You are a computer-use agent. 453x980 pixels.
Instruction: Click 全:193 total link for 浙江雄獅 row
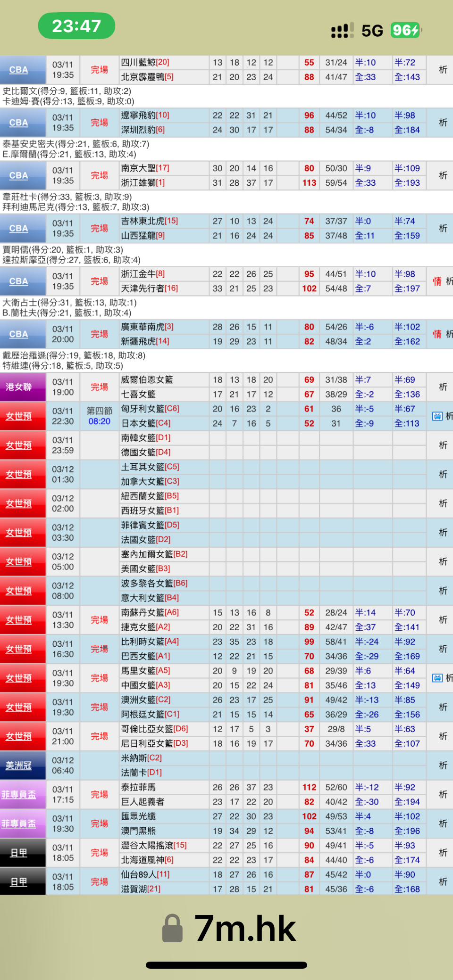point(407,183)
